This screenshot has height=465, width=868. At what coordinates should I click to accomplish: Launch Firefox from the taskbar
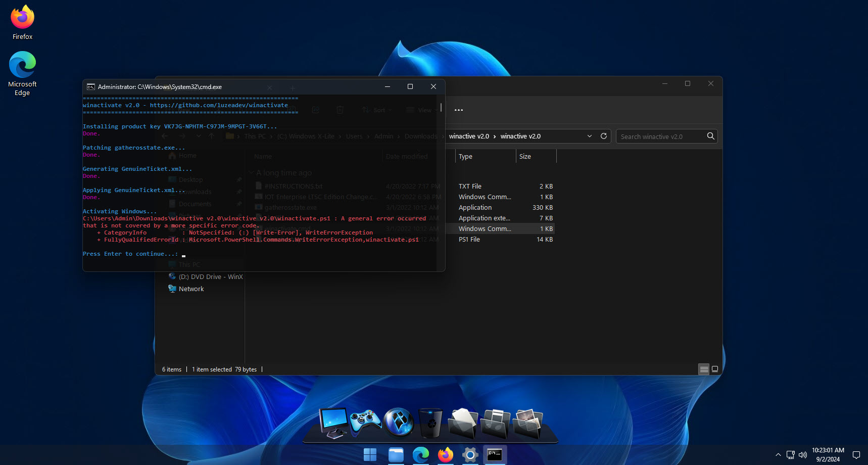click(x=445, y=455)
